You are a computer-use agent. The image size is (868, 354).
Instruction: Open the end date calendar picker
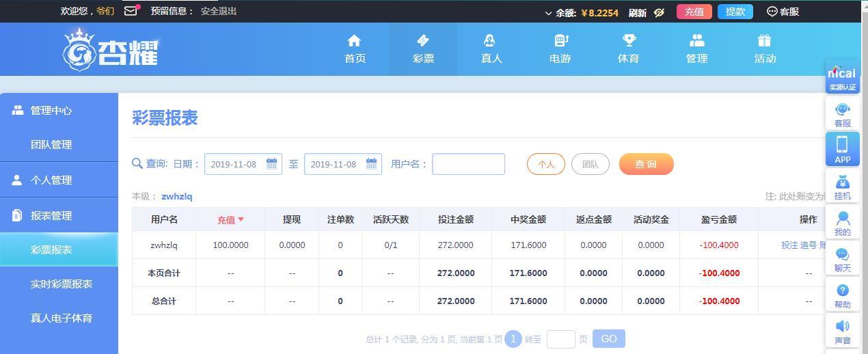(371, 163)
